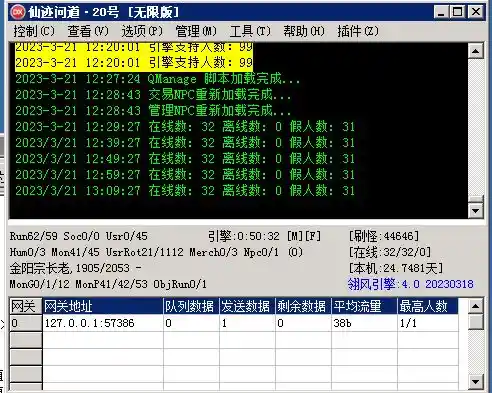492x393 pixels.
Task: Click log panel scroll-up arrow
Action: pos(476,51)
